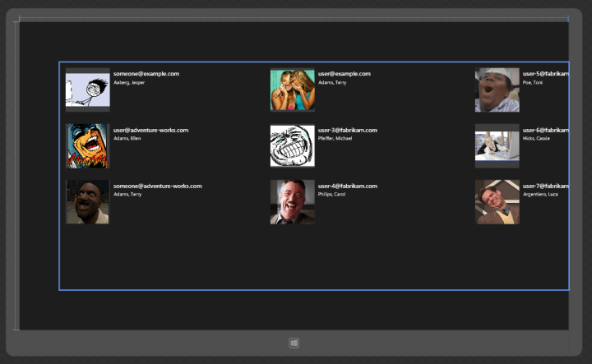
Task: Click the Windows logo button on device frame
Action: [x=294, y=343]
